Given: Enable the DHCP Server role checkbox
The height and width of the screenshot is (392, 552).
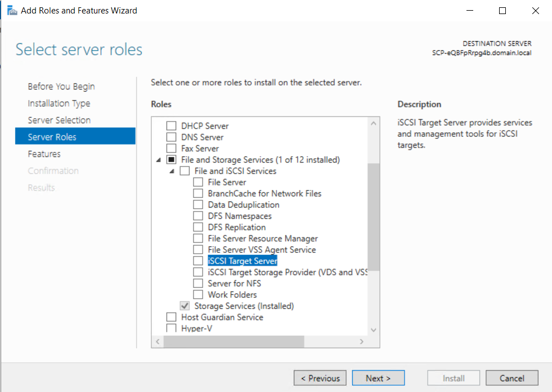Looking at the screenshot, I should [172, 125].
